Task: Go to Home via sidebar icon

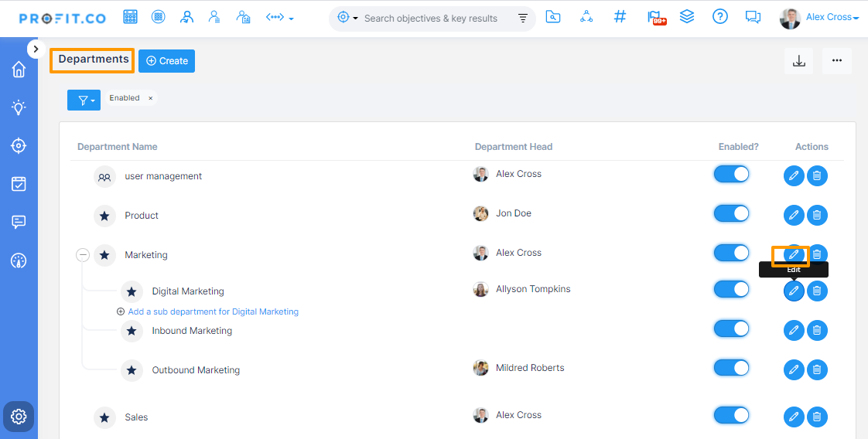Action: point(19,70)
